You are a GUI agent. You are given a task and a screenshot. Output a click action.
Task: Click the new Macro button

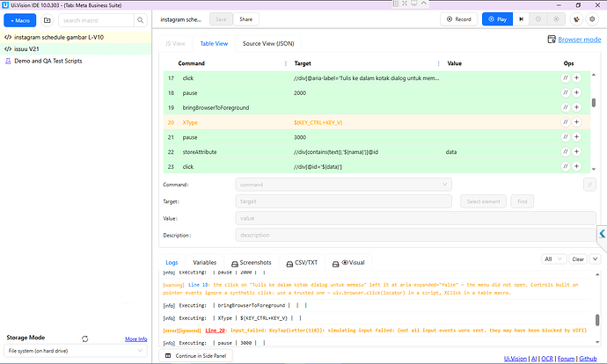pyautogui.click(x=20, y=20)
